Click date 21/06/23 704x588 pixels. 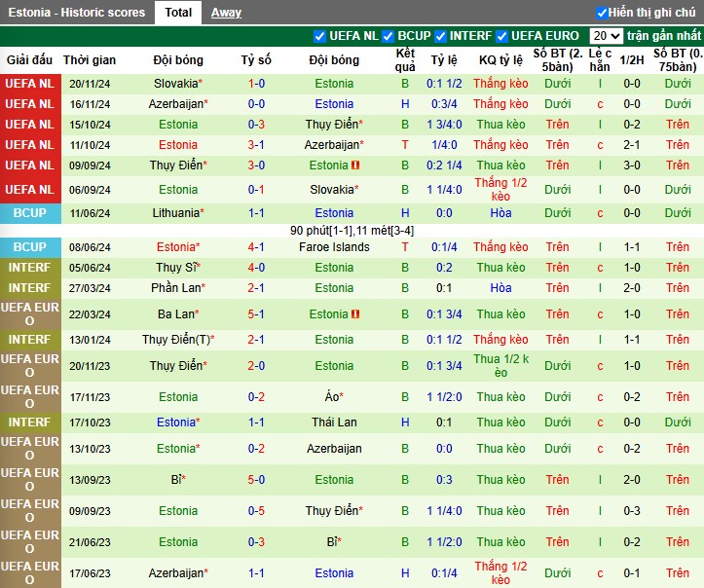coord(90,542)
